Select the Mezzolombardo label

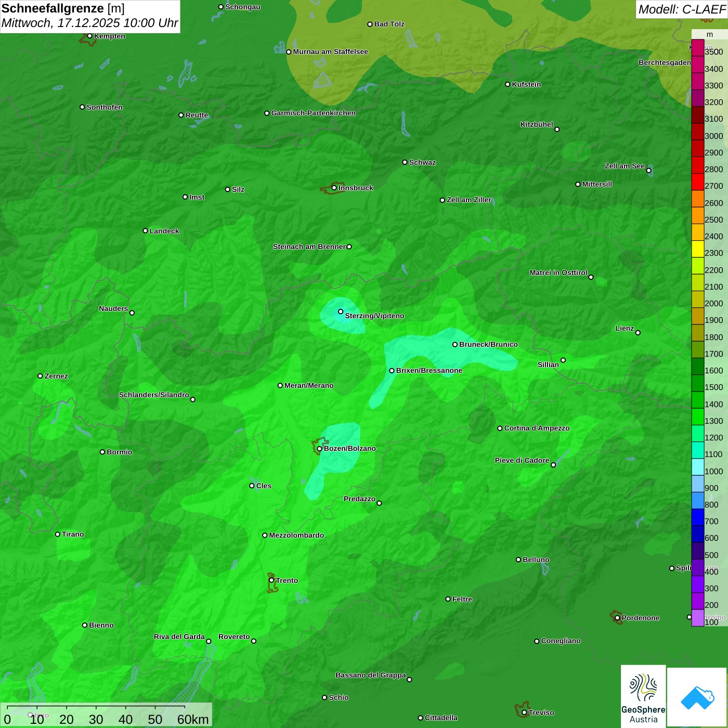click(x=296, y=535)
